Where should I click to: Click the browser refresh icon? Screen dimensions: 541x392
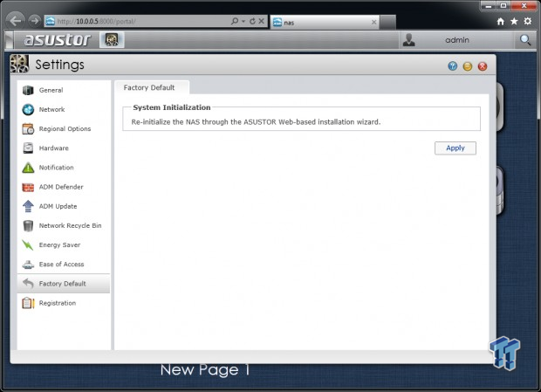(x=252, y=21)
